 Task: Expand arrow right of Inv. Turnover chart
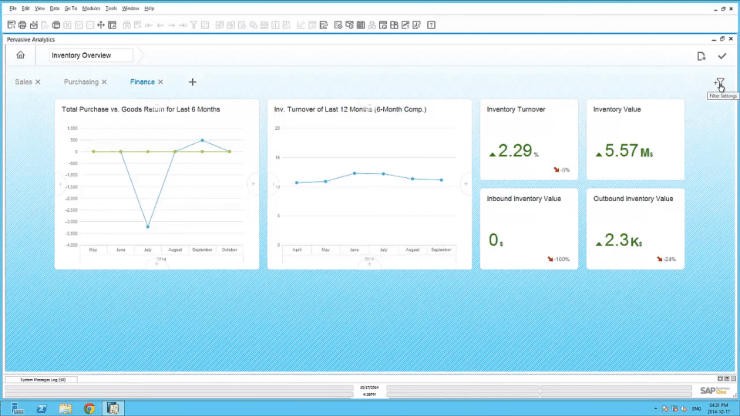tap(465, 183)
